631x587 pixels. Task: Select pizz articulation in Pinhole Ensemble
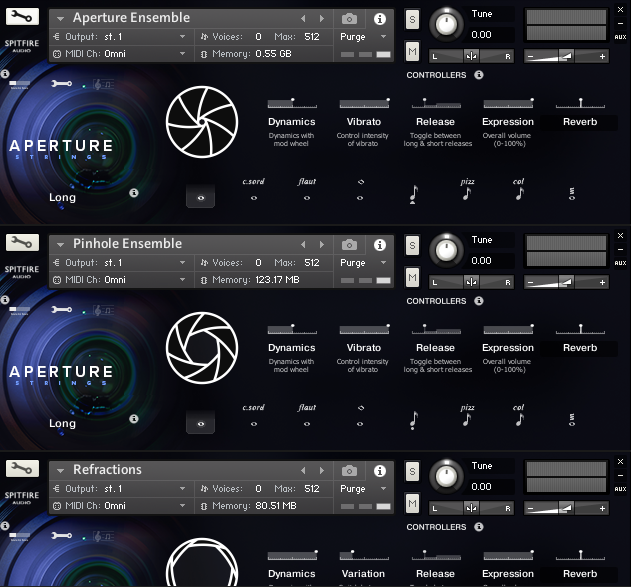point(467,416)
